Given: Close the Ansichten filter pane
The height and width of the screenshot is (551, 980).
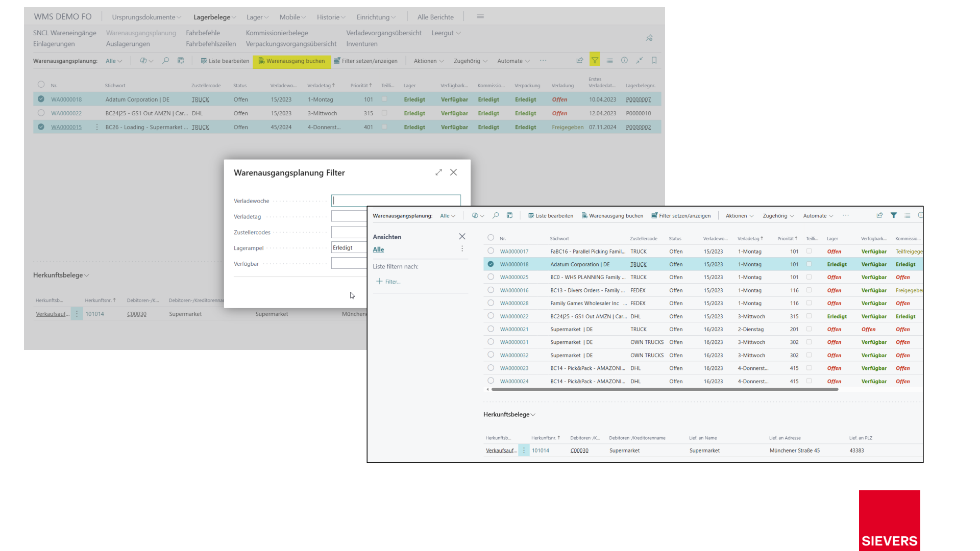Looking at the screenshot, I should [462, 236].
